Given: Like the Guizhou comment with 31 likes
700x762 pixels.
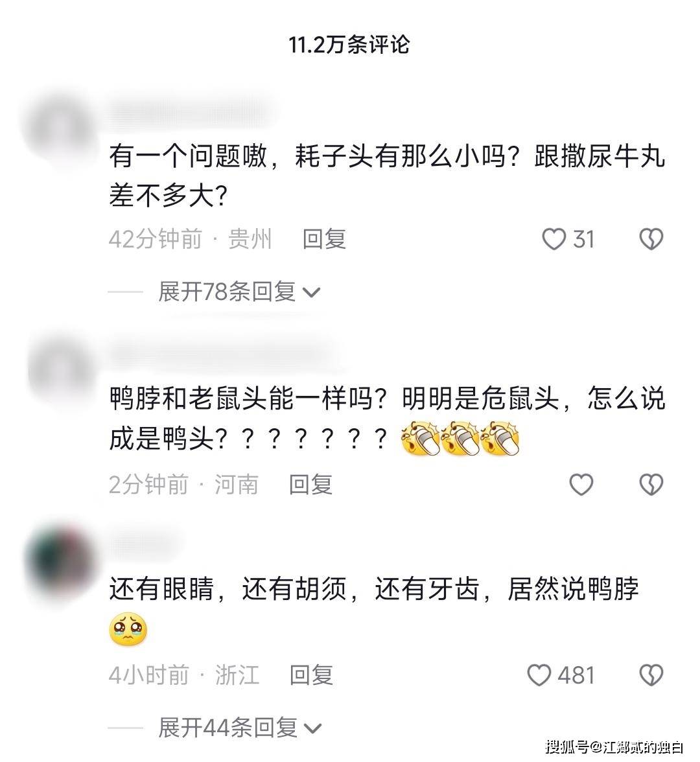Looking at the screenshot, I should [x=554, y=239].
